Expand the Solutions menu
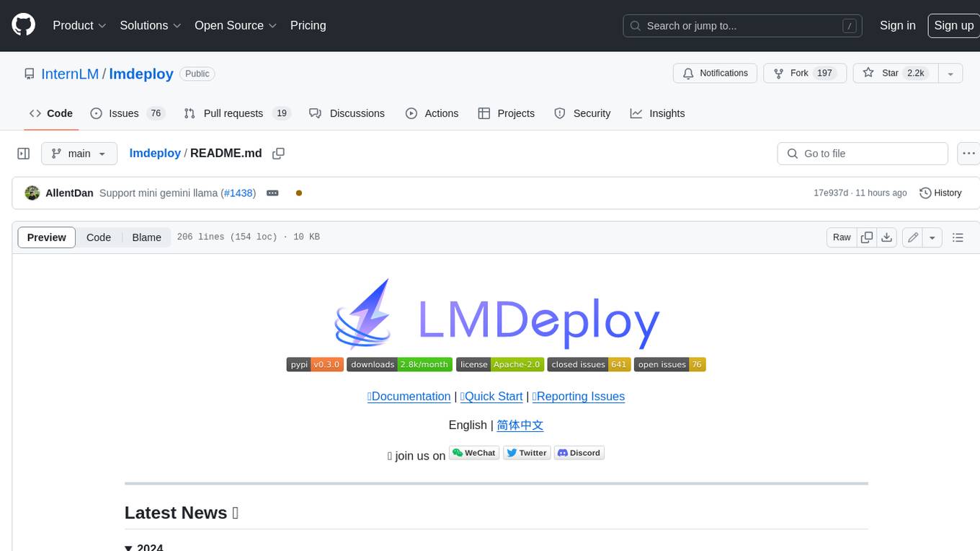 click(150, 25)
